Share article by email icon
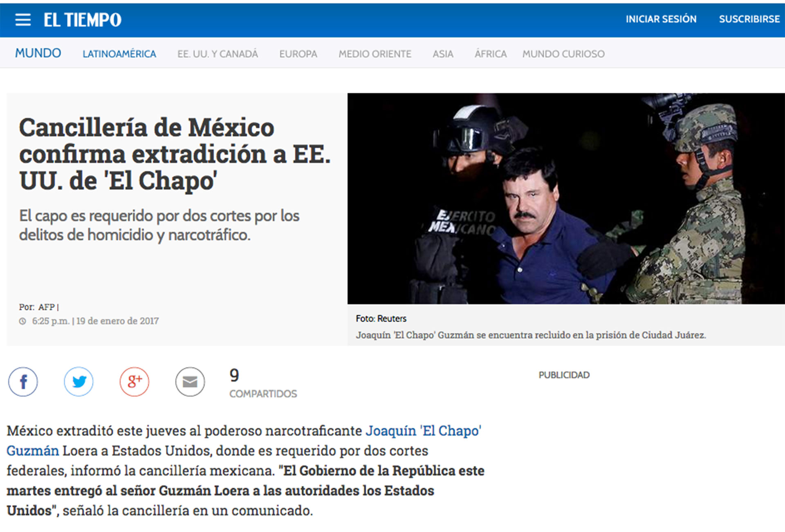 point(190,382)
